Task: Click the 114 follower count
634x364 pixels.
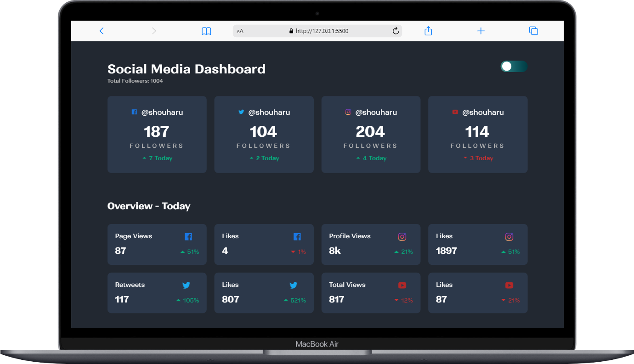Action: coord(477,132)
